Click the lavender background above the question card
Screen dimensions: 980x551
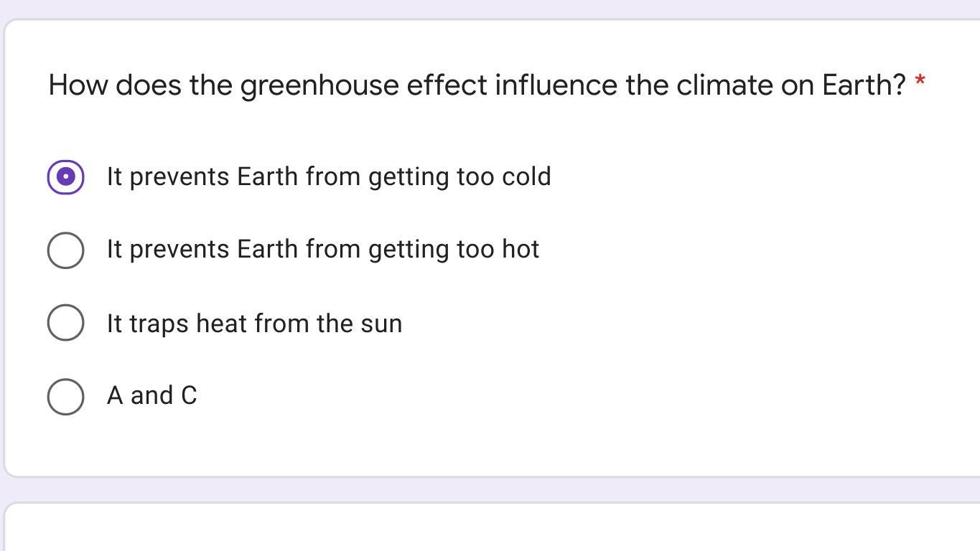[490, 9]
